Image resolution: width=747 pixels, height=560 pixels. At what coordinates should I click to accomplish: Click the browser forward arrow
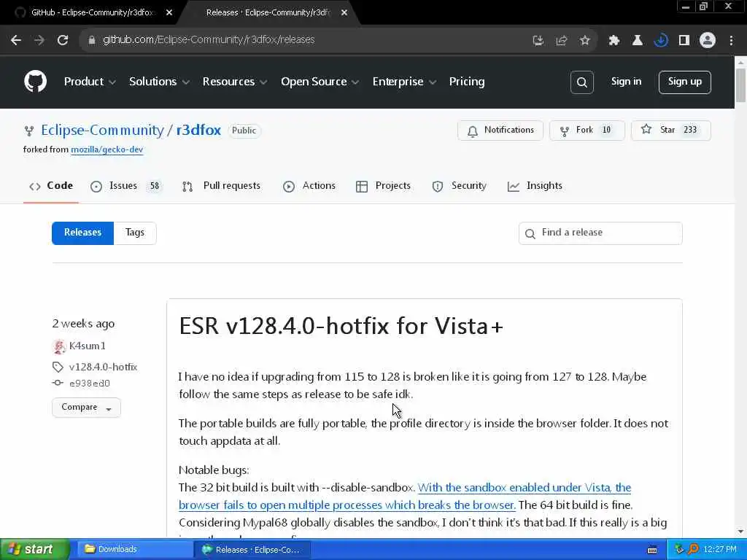pyautogui.click(x=39, y=40)
